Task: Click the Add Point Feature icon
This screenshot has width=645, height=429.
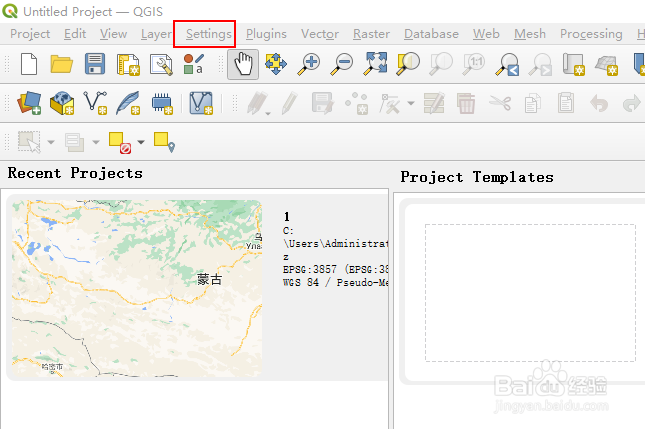Action: (357, 103)
